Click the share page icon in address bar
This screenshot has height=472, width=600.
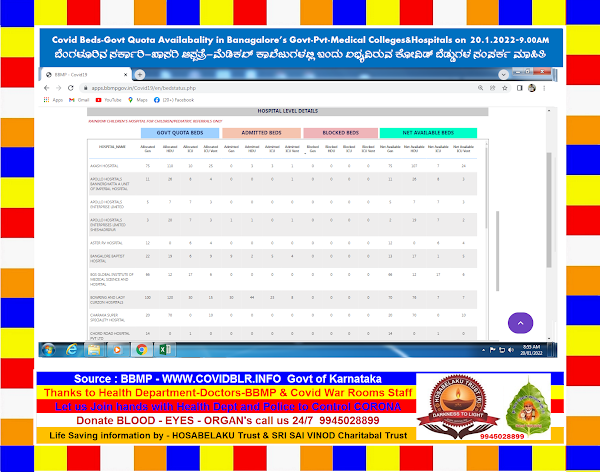coord(492,88)
